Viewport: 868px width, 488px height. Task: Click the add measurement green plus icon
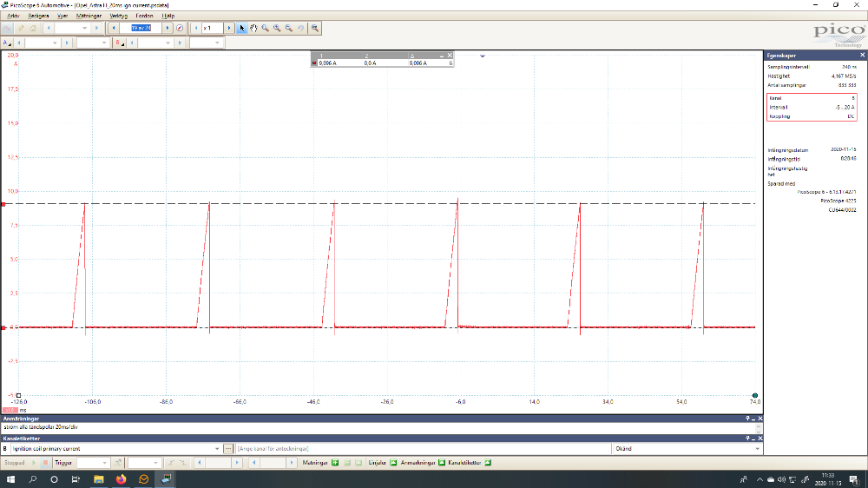[x=334, y=463]
